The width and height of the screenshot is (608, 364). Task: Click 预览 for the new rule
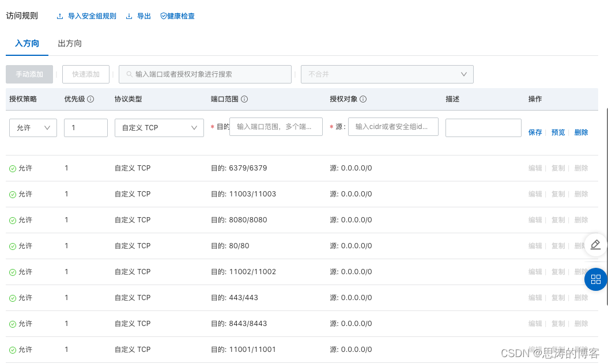tap(558, 132)
